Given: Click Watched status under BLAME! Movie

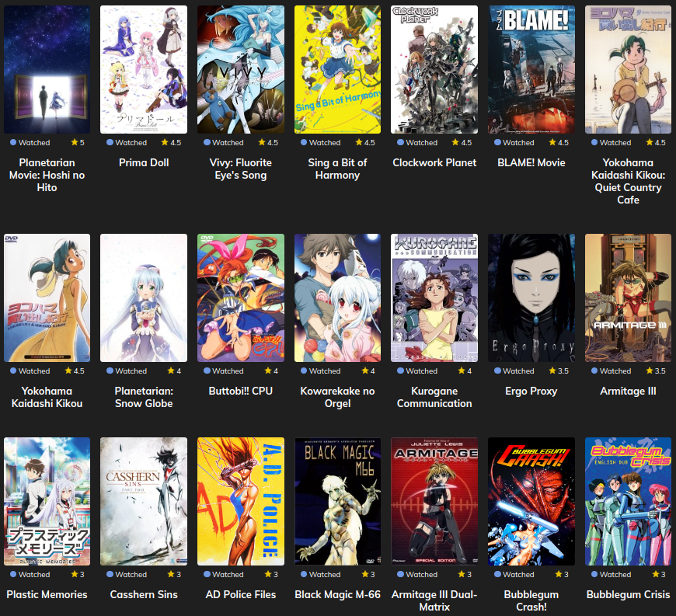Looking at the screenshot, I should [x=514, y=142].
